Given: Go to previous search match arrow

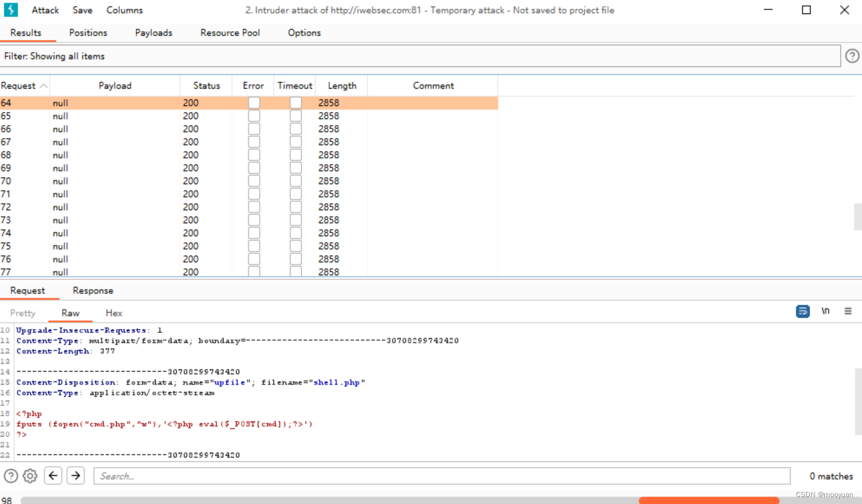Looking at the screenshot, I should (53, 476).
